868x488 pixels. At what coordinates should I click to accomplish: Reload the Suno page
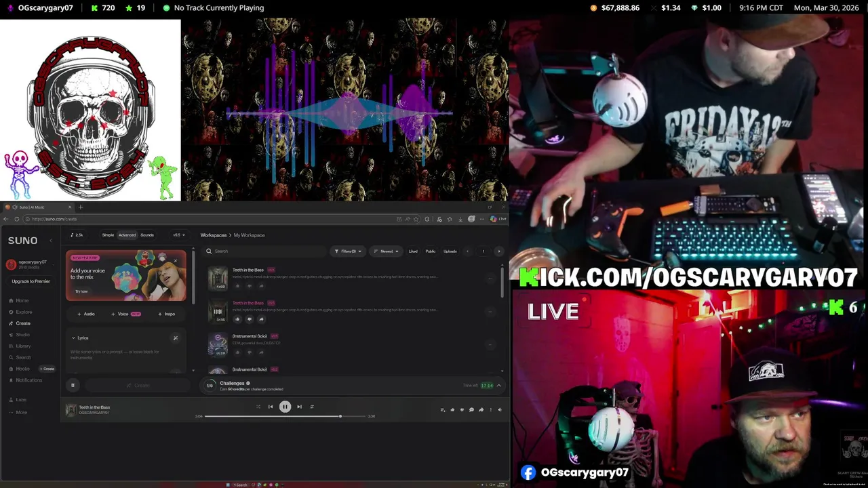coord(16,219)
